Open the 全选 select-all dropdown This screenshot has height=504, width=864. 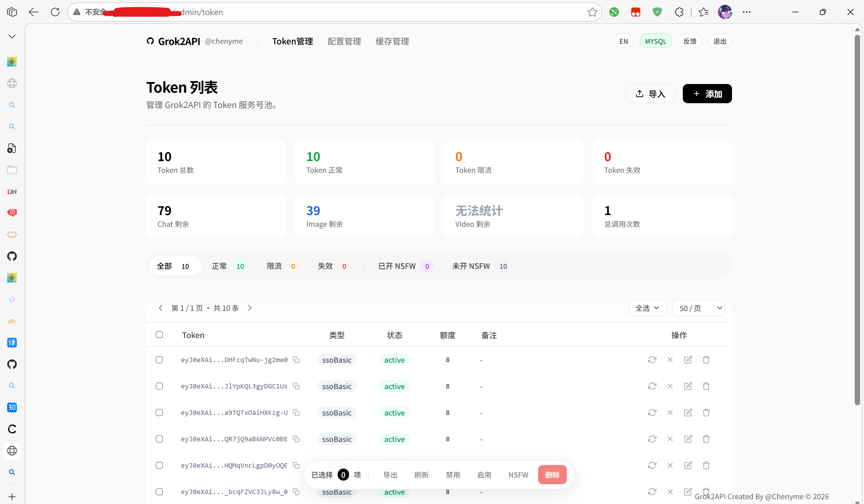(x=648, y=308)
